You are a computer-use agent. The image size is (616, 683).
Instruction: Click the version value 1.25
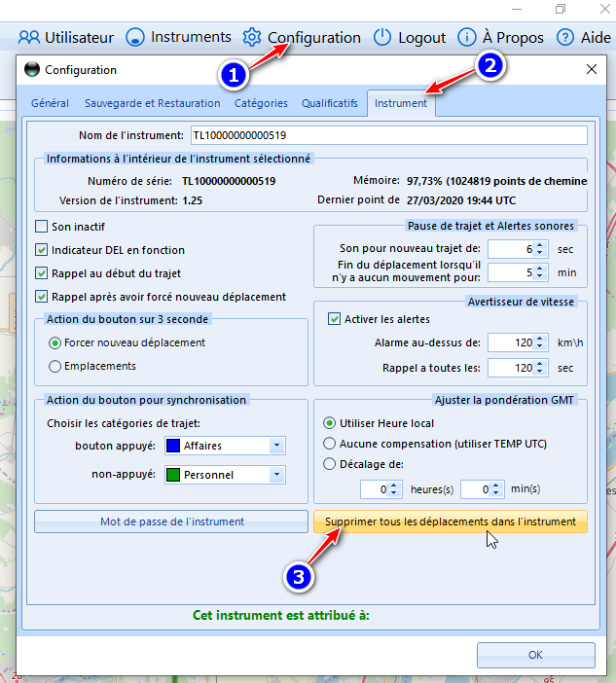tap(192, 200)
